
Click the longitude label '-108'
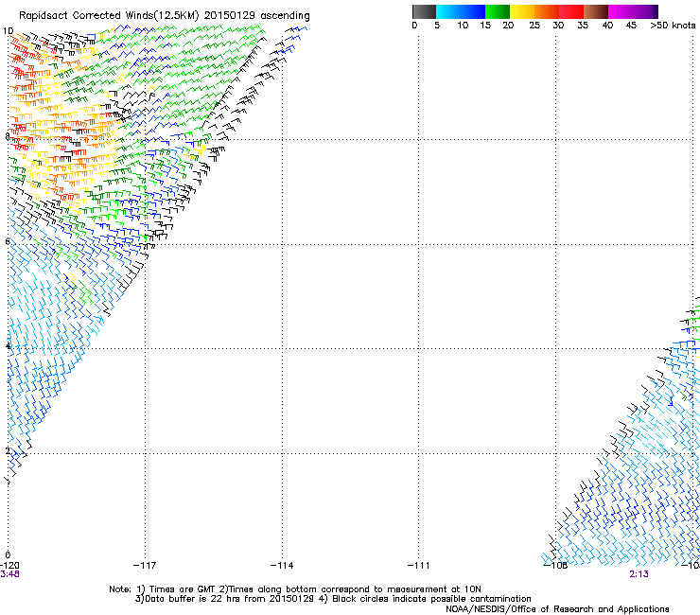coord(555,566)
